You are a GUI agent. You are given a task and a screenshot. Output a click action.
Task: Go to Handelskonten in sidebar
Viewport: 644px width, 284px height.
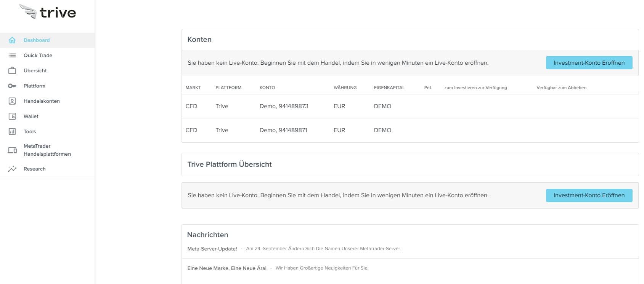(x=42, y=101)
